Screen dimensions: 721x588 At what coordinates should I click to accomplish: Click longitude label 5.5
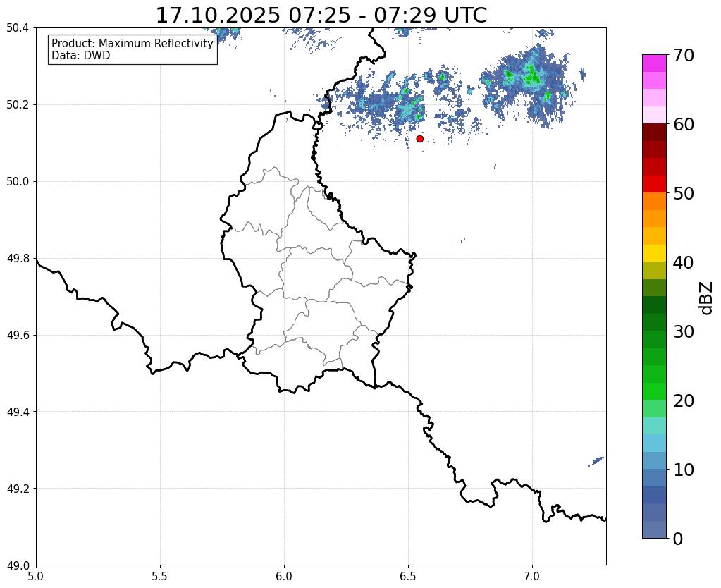coord(160,576)
